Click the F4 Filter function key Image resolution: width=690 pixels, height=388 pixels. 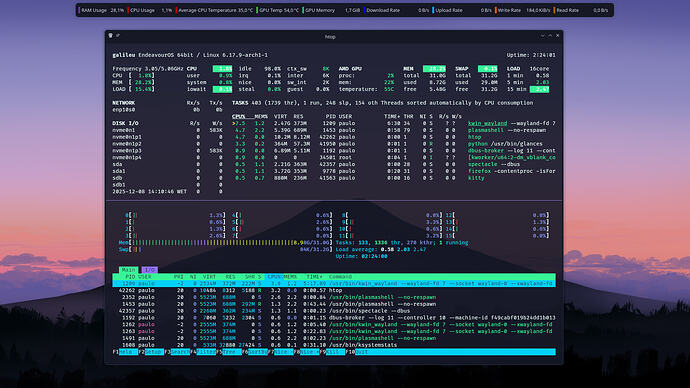pos(203,352)
